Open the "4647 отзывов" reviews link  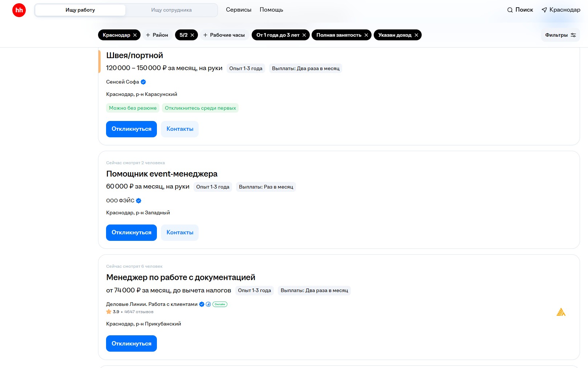point(139,312)
